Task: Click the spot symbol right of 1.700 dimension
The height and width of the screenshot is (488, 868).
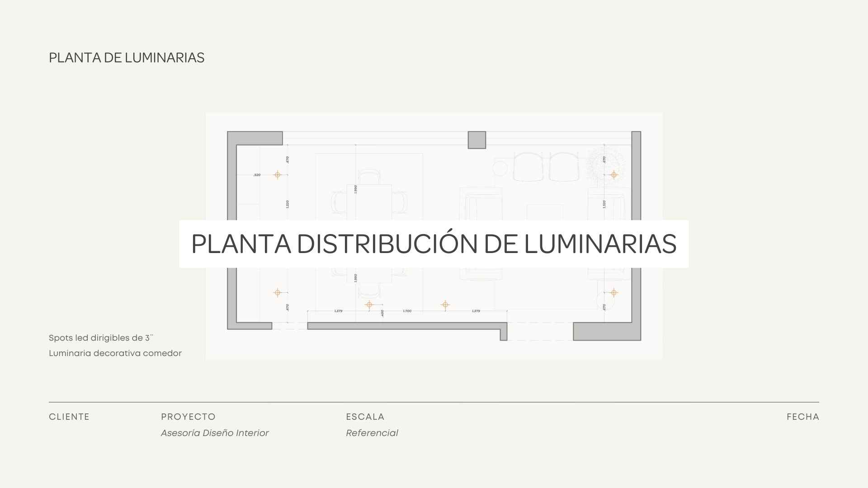Action: click(445, 305)
